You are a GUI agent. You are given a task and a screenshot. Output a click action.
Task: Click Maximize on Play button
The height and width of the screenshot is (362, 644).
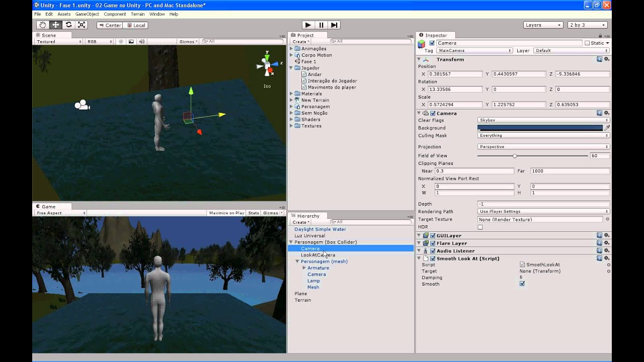(x=226, y=213)
